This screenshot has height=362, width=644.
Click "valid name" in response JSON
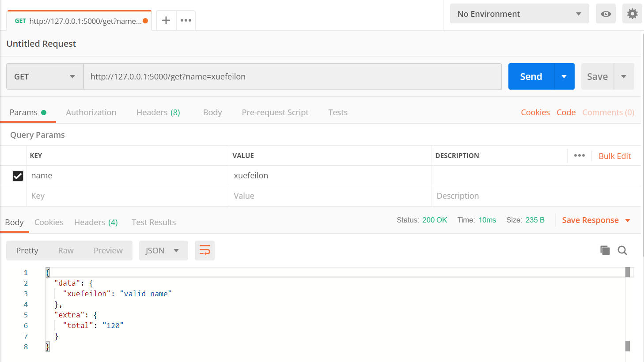click(x=146, y=294)
